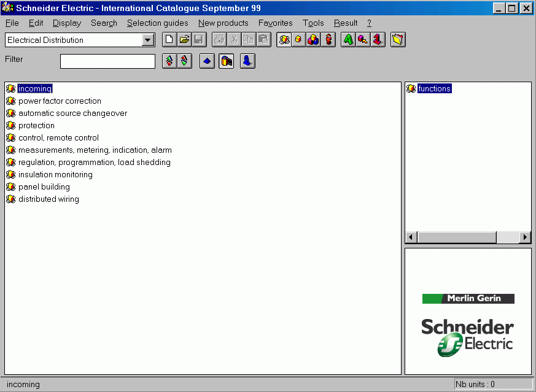
Task: Click the Paste clipboard toolbar icon
Action: click(x=263, y=40)
